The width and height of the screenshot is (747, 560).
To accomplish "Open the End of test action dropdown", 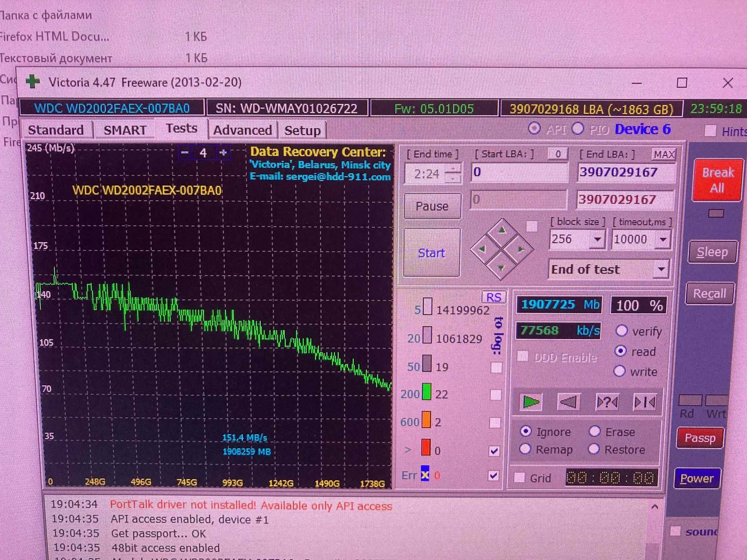I will (661, 269).
